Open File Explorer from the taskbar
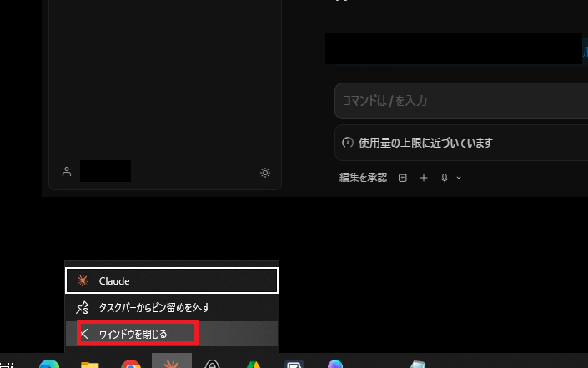Viewport: 588px width, 368px height. tap(90, 365)
